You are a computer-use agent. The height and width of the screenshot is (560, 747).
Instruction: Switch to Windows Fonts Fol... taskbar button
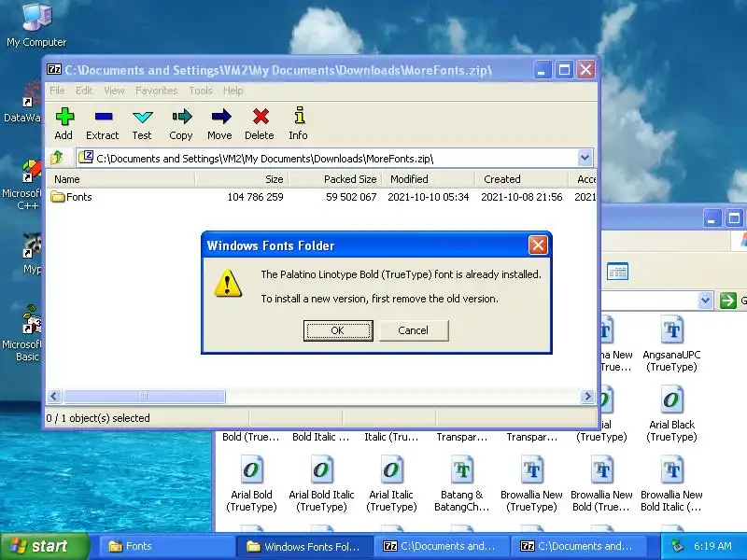304,546
